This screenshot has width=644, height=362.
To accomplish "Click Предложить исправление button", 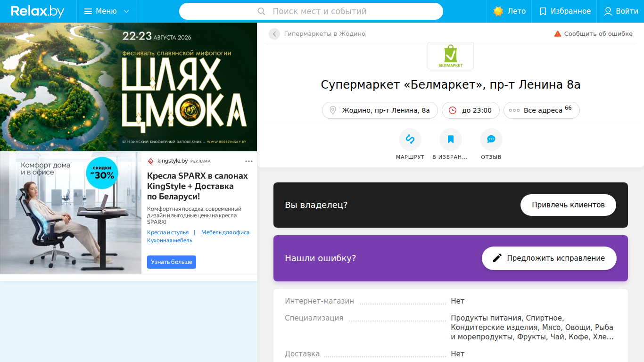I will 549,258.
